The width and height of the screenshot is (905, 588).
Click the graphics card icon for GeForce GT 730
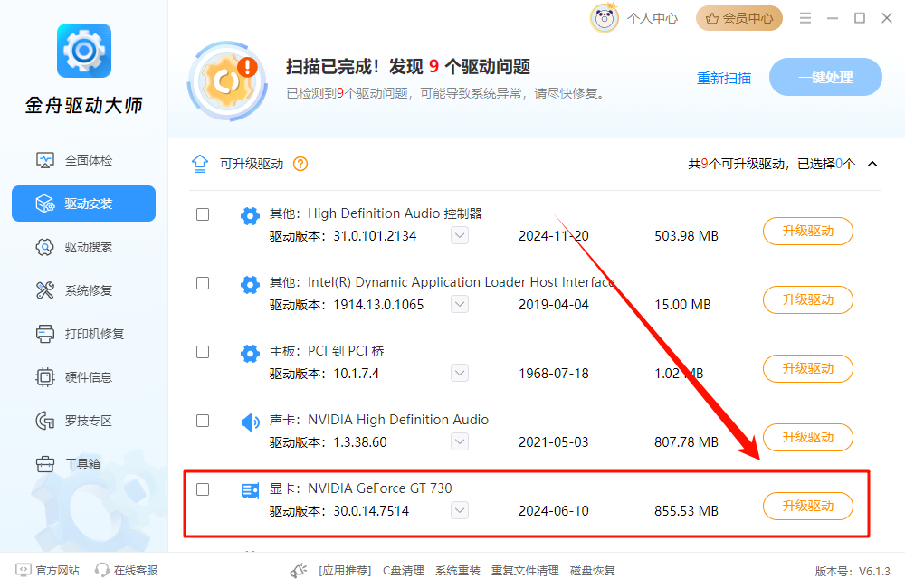click(250, 491)
